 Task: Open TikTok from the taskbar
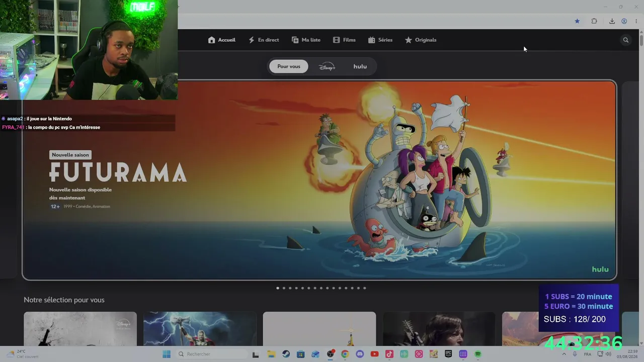pos(389,354)
